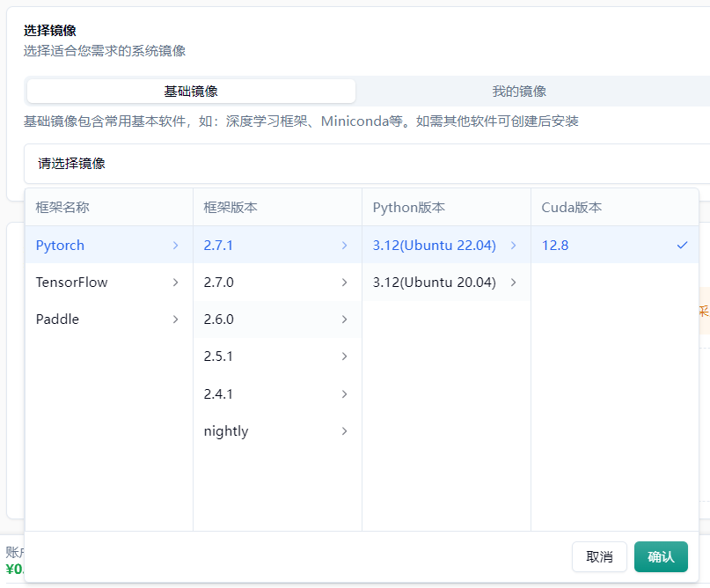Confirm selection with the 确认 button

[x=661, y=556]
